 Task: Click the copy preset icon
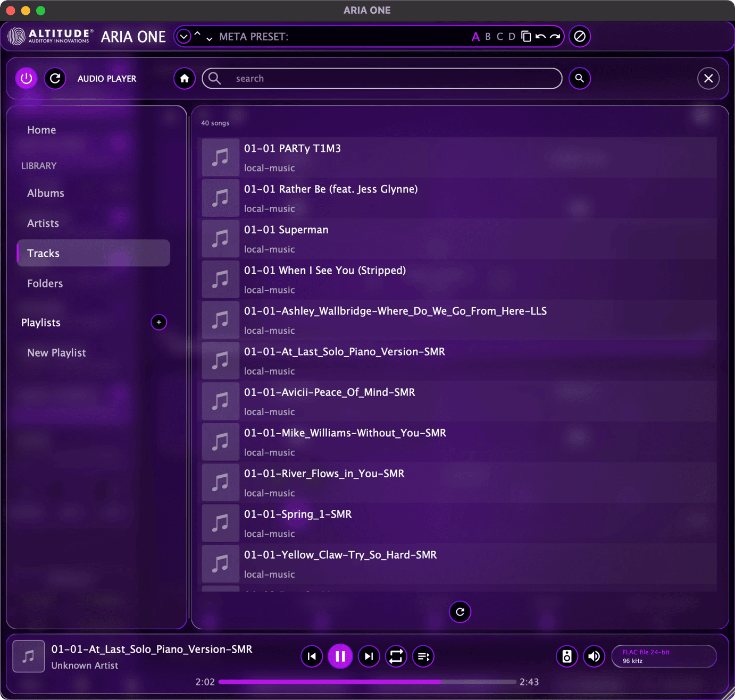pos(526,36)
